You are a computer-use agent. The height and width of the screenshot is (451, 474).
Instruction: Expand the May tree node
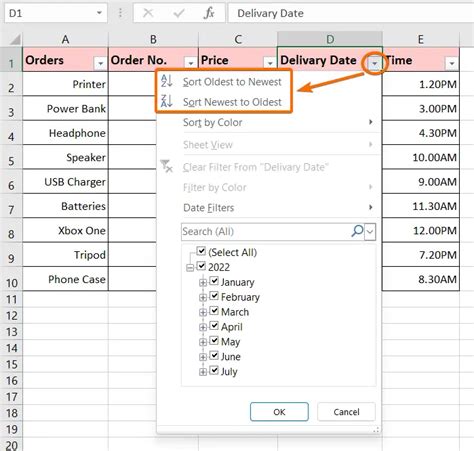coord(203,342)
